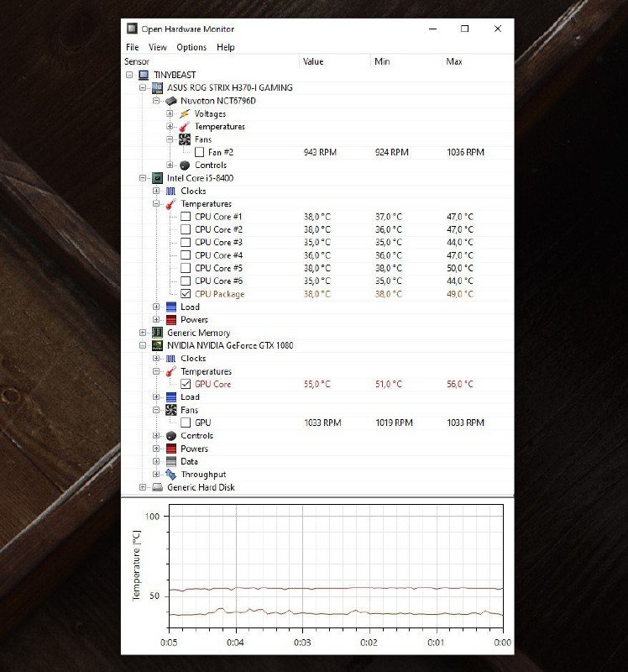Click the 0:03 time axis label
This screenshot has width=628, height=672.
pyautogui.click(x=302, y=643)
